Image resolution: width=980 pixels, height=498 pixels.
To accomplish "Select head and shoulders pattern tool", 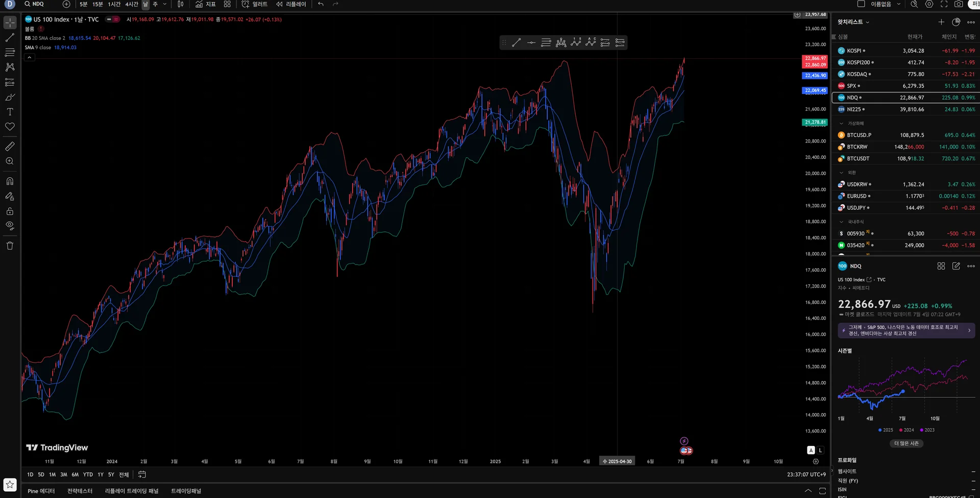I will coord(560,43).
